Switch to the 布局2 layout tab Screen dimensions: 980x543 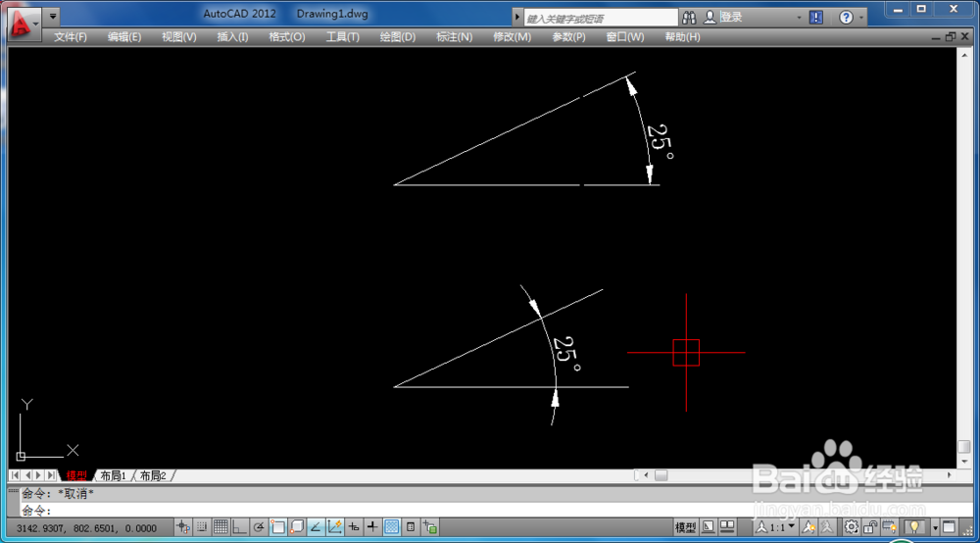coord(153,475)
